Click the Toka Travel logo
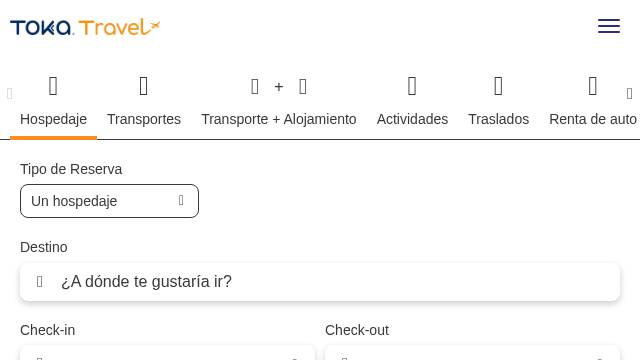 pos(85,27)
